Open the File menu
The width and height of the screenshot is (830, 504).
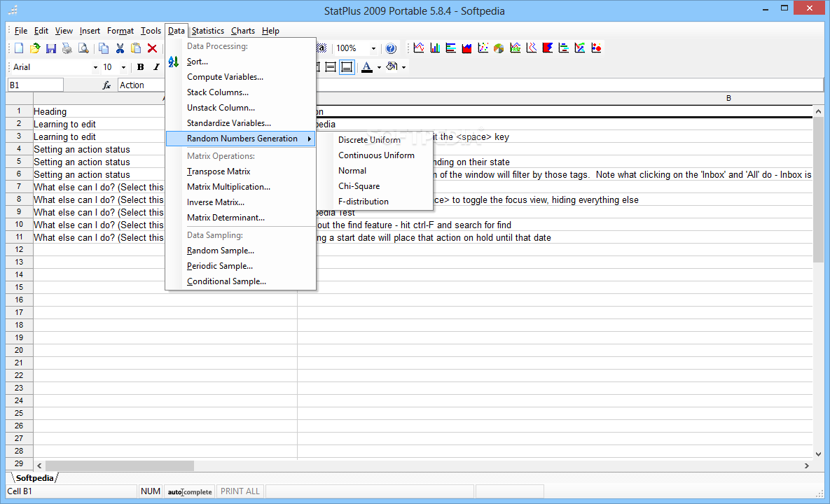(x=20, y=31)
